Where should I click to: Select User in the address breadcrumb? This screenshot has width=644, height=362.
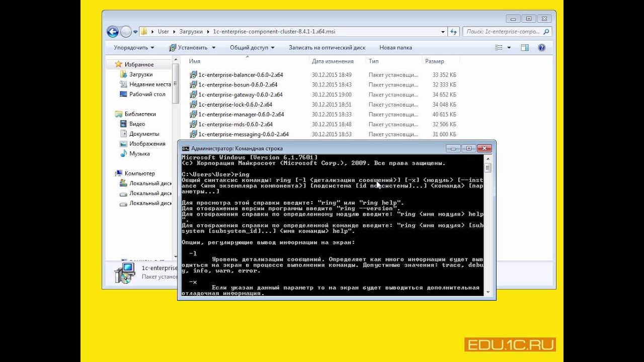163,31
